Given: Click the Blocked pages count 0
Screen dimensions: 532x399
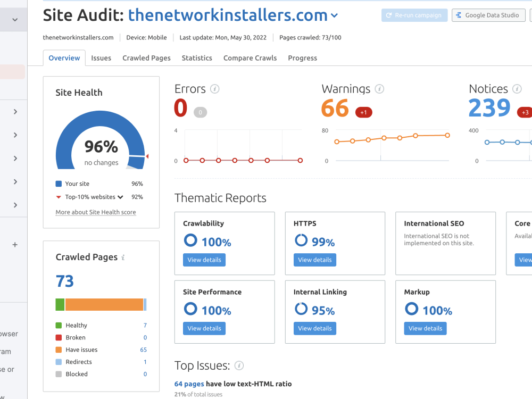Looking at the screenshot, I should [x=145, y=374].
